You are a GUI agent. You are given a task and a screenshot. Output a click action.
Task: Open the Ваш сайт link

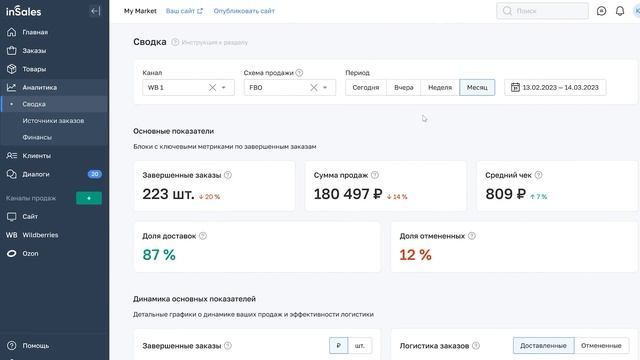click(x=184, y=11)
